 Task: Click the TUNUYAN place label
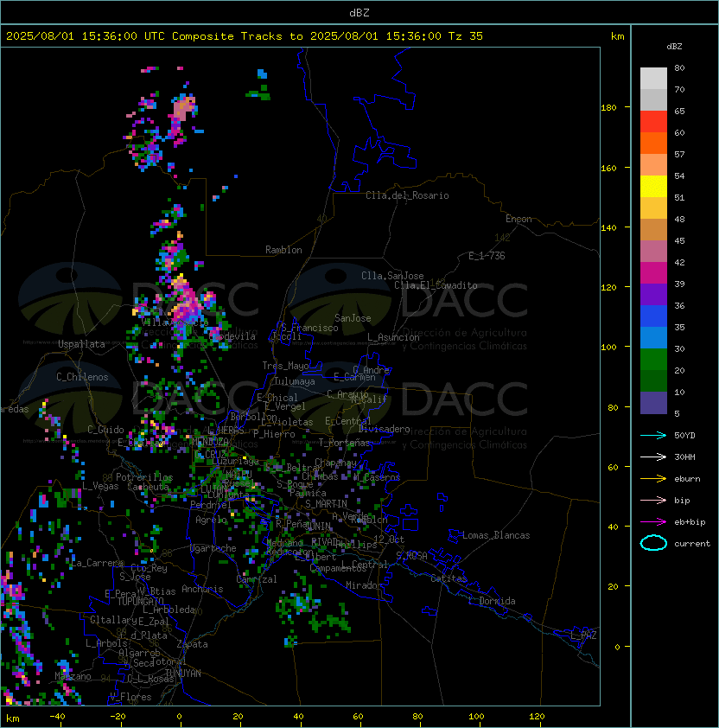tap(183, 674)
